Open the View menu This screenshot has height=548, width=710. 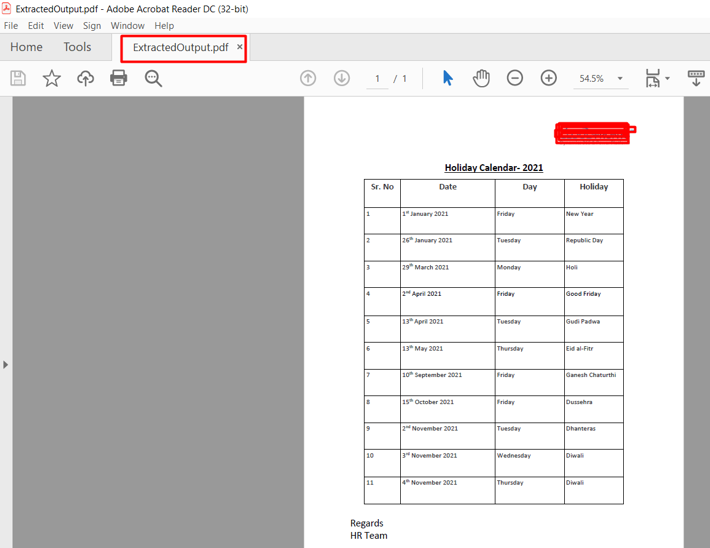pos(63,26)
